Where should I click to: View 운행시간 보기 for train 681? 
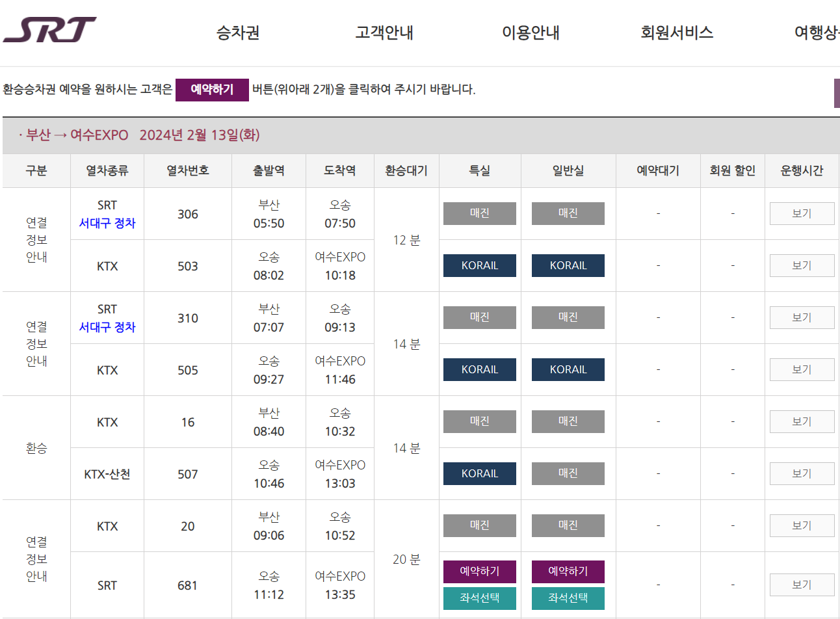pyautogui.click(x=802, y=585)
